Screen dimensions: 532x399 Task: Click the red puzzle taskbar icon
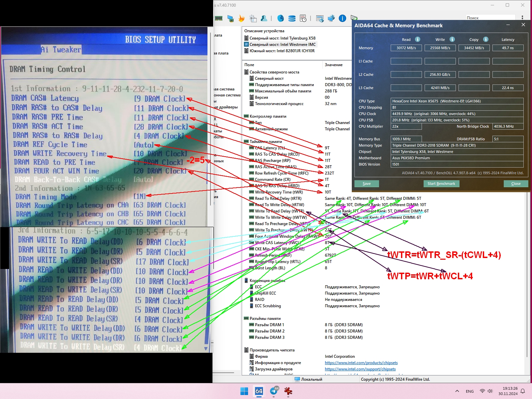coord(288,391)
